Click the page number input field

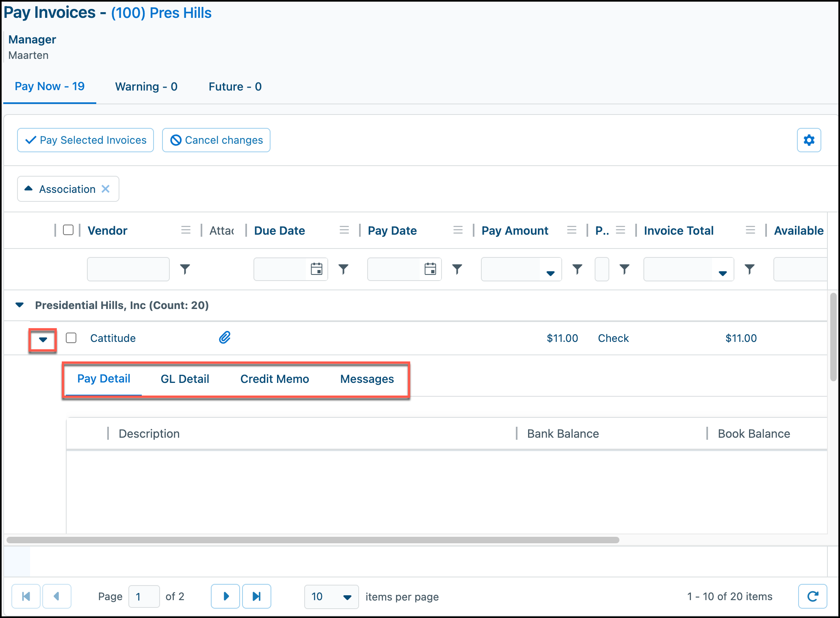click(x=144, y=596)
